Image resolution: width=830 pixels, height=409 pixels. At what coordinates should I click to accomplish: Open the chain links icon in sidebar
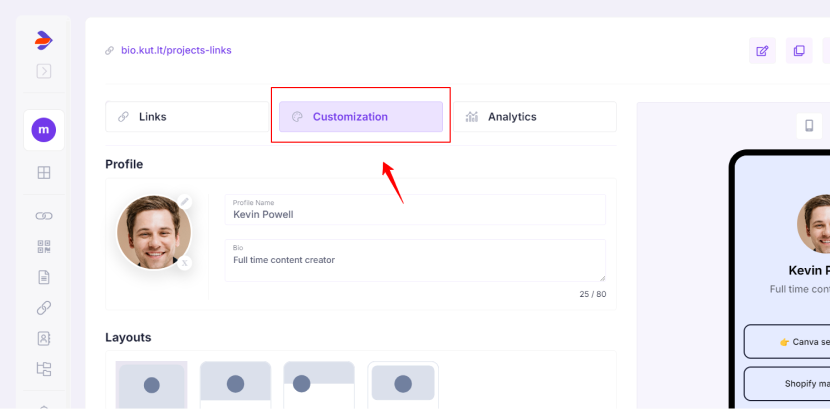44,216
